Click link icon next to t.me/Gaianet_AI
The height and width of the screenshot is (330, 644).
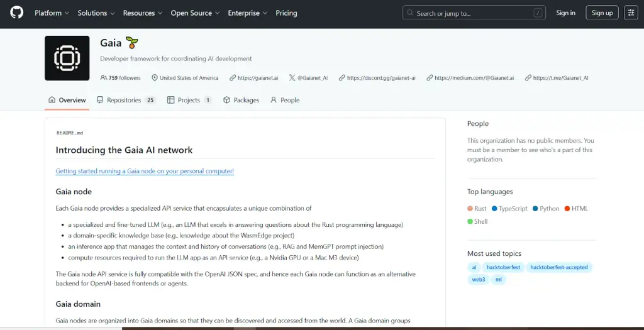tap(528, 77)
